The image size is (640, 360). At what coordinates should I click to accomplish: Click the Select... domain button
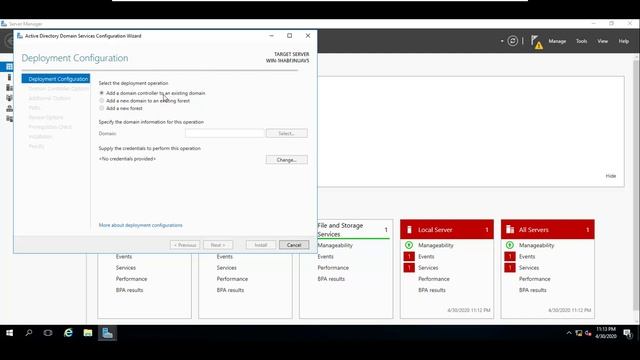pos(287,133)
